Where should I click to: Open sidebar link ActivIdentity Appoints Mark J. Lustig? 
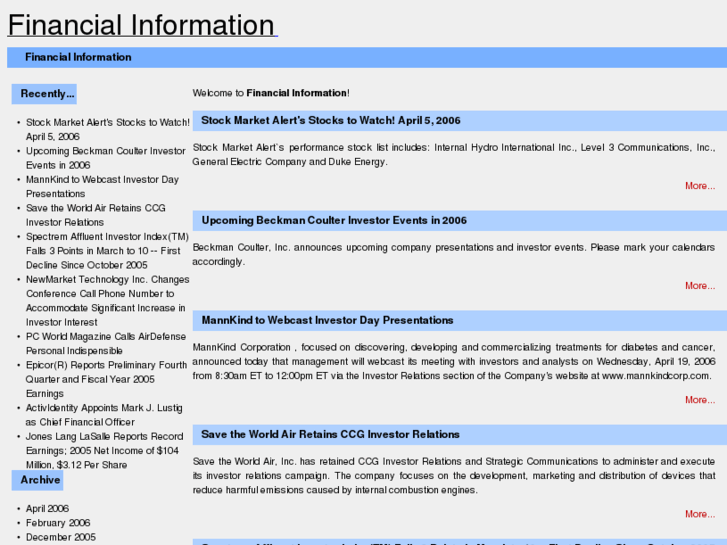(104, 415)
